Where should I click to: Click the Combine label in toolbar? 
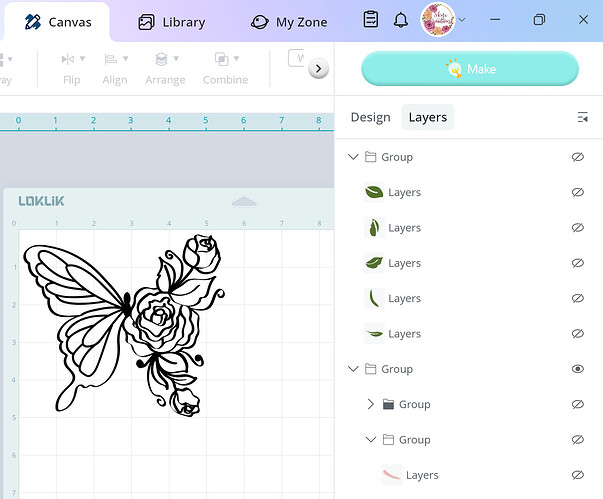(225, 80)
